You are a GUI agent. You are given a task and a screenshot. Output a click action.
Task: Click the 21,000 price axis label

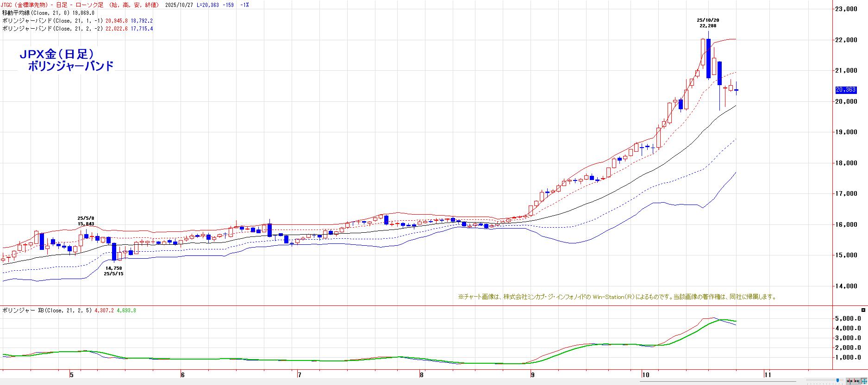[847, 71]
